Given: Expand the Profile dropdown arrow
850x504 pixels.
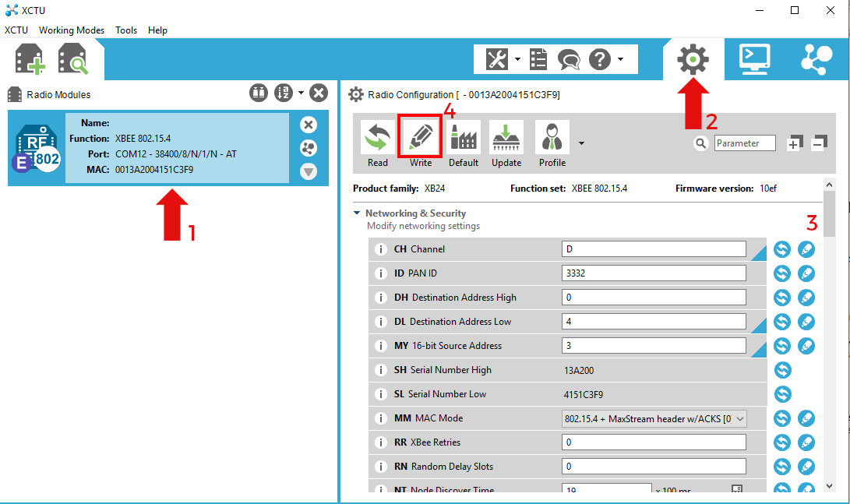Looking at the screenshot, I should click(581, 143).
